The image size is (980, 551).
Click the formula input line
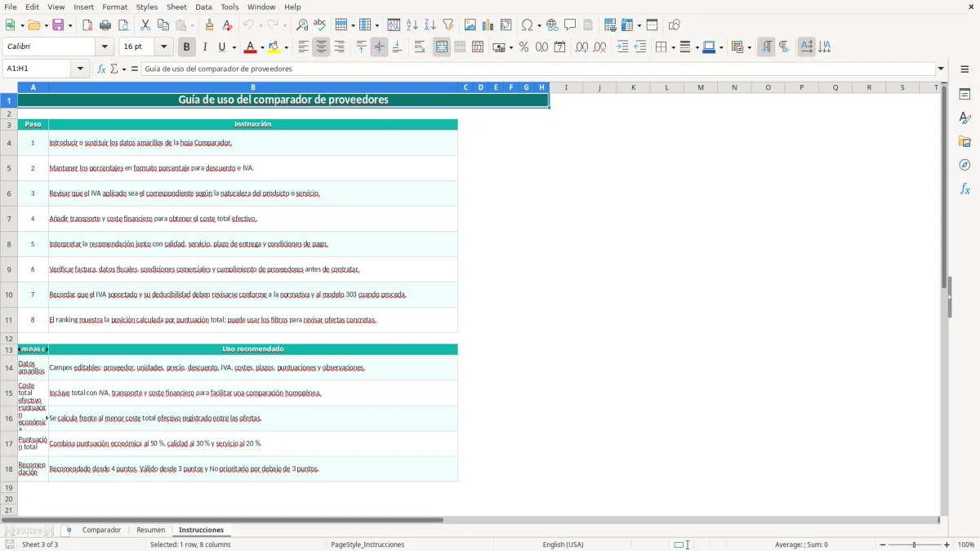pyautogui.click(x=538, y=69)
